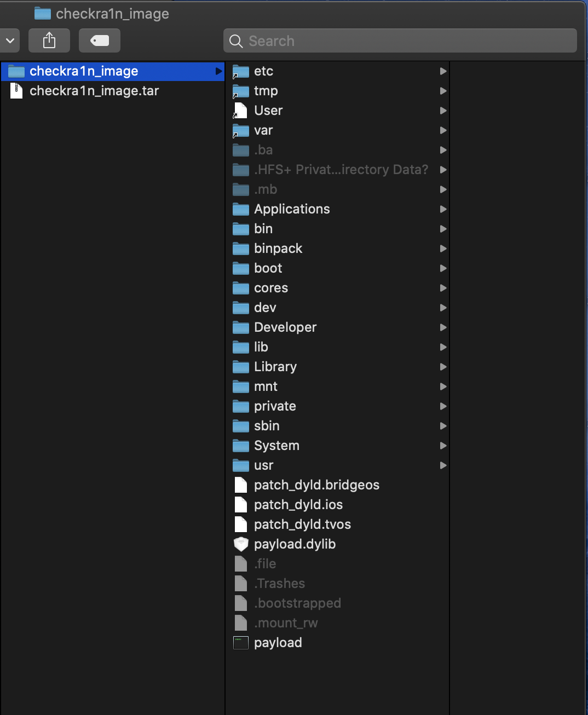The width and height of the screenshot is (588, 715).
Task: Expand the tmp folder arrow
Action: coord(443,91)
